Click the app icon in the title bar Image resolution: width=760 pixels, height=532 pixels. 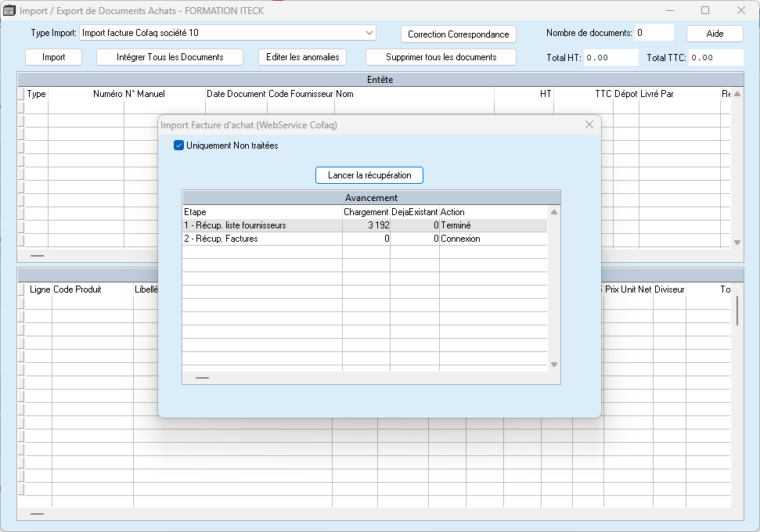9,11
